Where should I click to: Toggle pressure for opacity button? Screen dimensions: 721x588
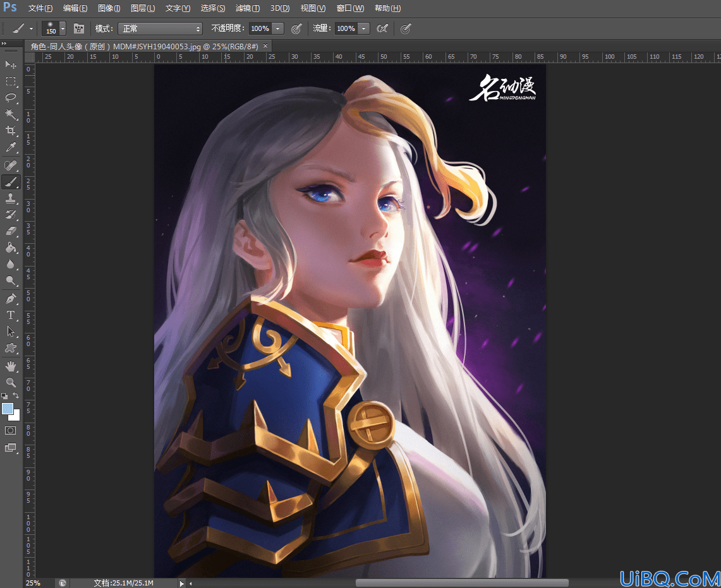pyautogui.click(x=296, y=28)
